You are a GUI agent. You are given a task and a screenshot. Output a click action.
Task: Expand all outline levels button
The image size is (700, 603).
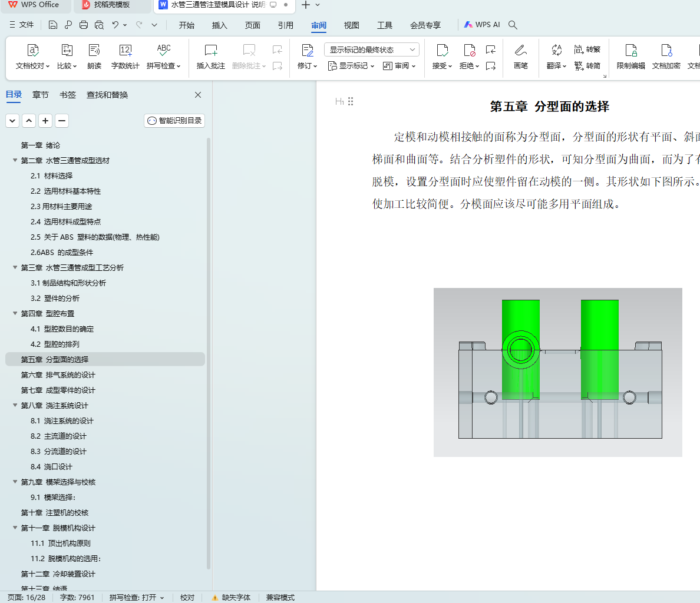pos(12,120)
